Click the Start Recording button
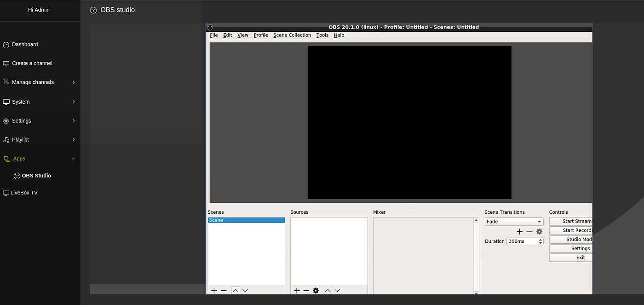Viewport: 644px width, 305px height. (571, 230)
